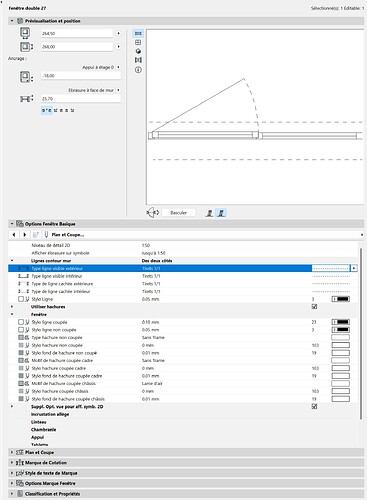Click the Type de ligne cachée extérieure icon
367x500 pixels.
tap(24, 284)
